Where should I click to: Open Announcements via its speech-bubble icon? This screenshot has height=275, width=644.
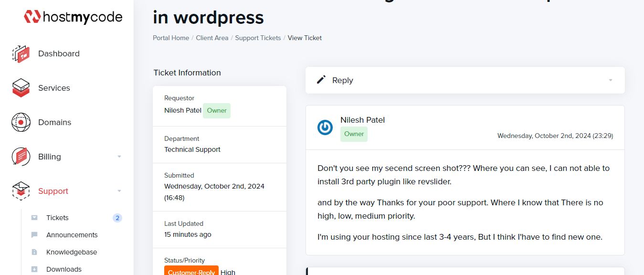pyautogui.click(x=34, y=234)
